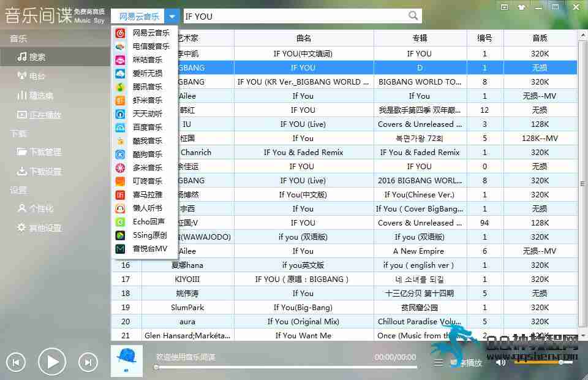Switch the source to 百度音乐
The height and width of the screenshot is (380, 588).
[145, 127]
